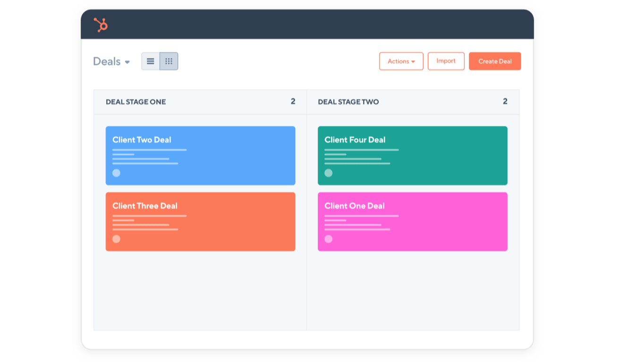
Task: Open the Actions dropdown menu
Action: pyautogui.click(x=401, y=61)
